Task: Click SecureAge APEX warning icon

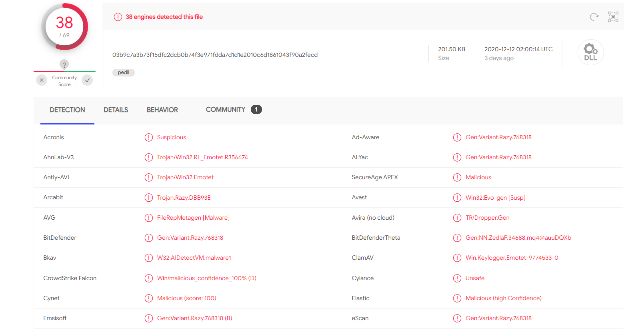Action: click(457, 177)
